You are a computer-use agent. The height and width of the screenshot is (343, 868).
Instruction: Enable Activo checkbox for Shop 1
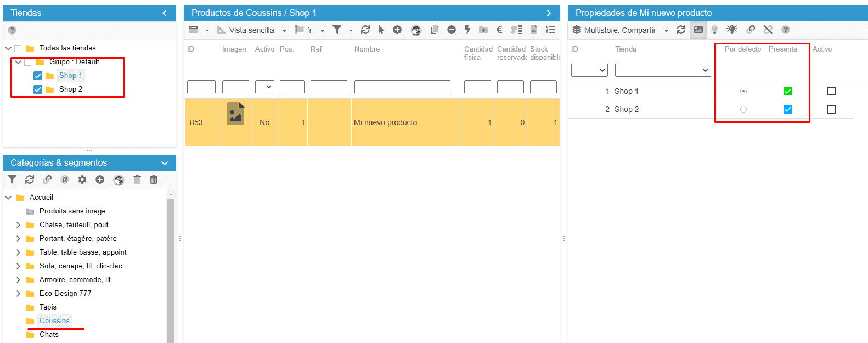[x=832, y=91]
